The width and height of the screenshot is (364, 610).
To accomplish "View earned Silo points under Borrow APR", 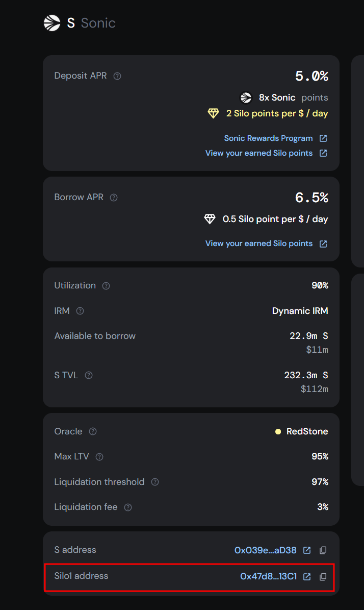I will pyautogui.click(x=259, y=243).
